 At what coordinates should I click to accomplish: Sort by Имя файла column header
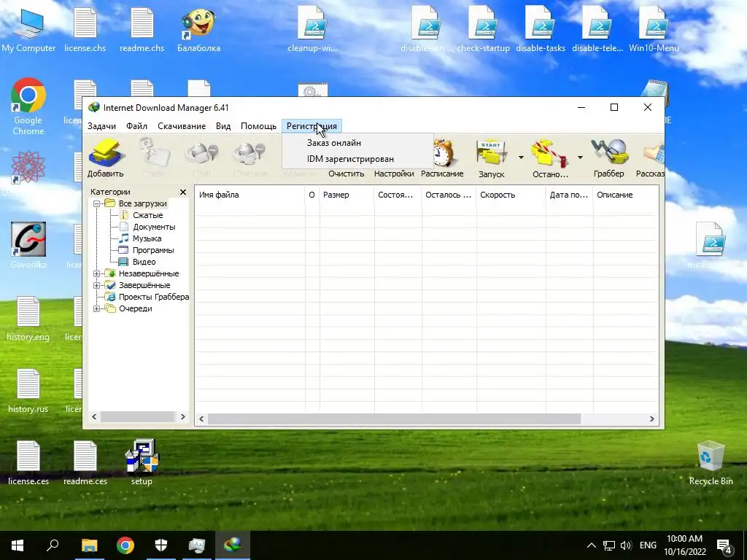coord(249,195)
